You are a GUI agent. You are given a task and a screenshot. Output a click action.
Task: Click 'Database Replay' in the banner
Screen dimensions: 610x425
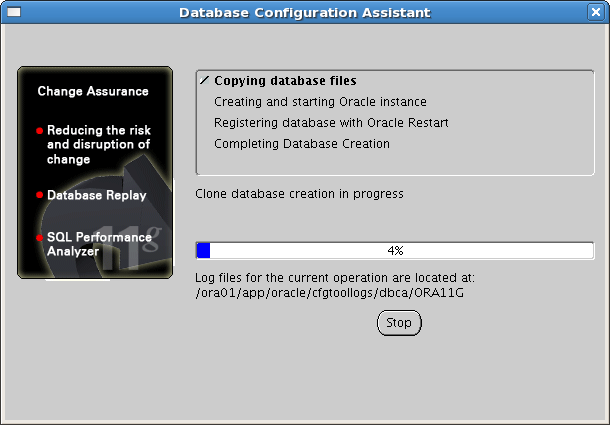[96, 195]
